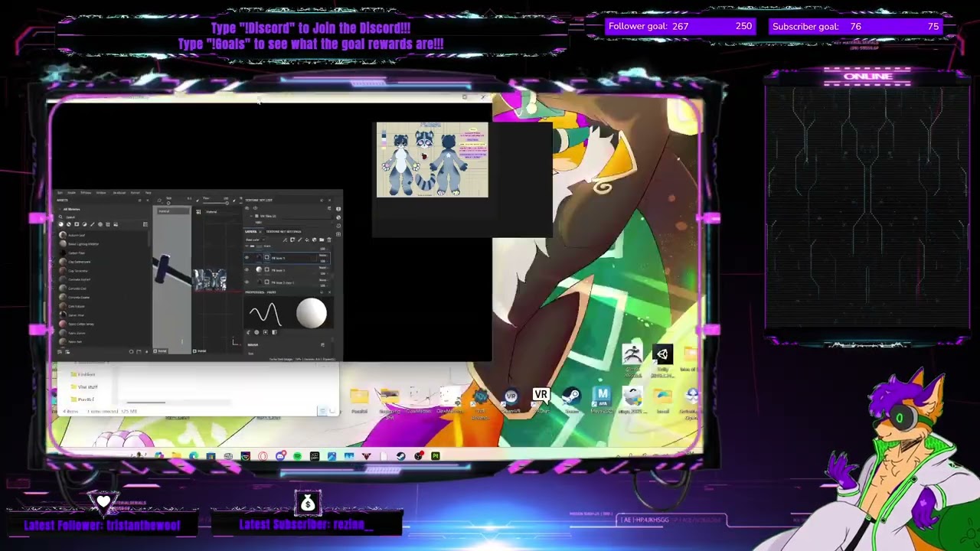Open the Base color channel dropdown

[x=255, y=240]
